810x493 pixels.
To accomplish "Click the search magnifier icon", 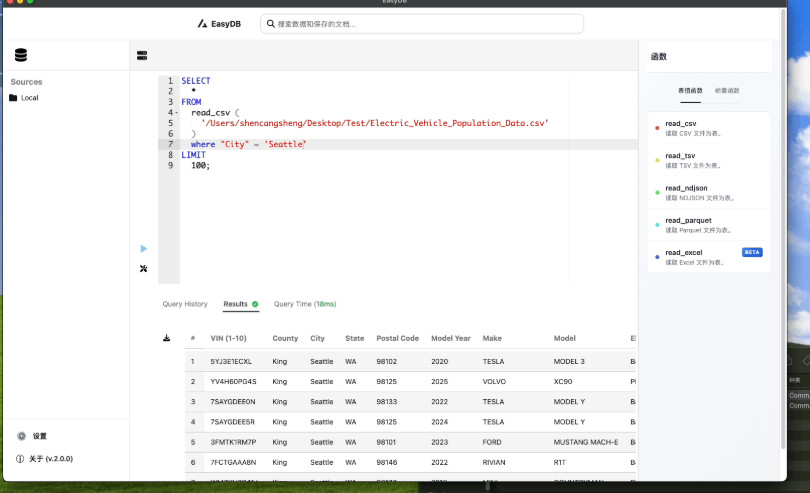I will click(270, 24).
